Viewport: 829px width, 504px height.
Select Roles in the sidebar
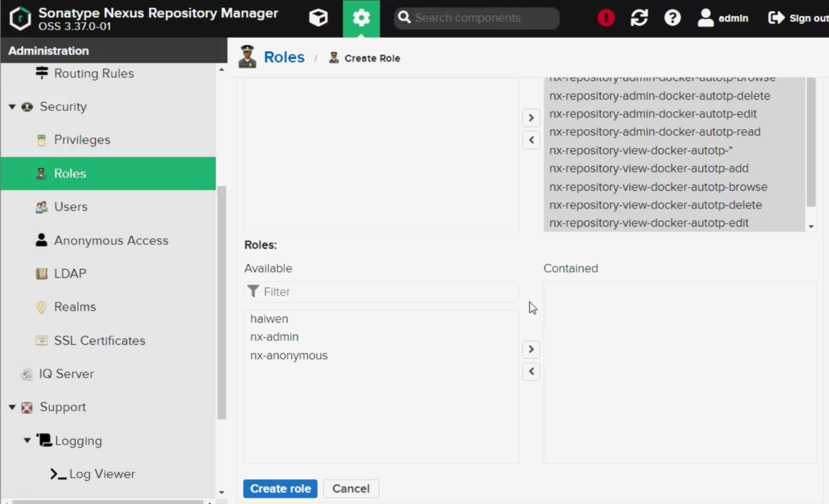108,174
